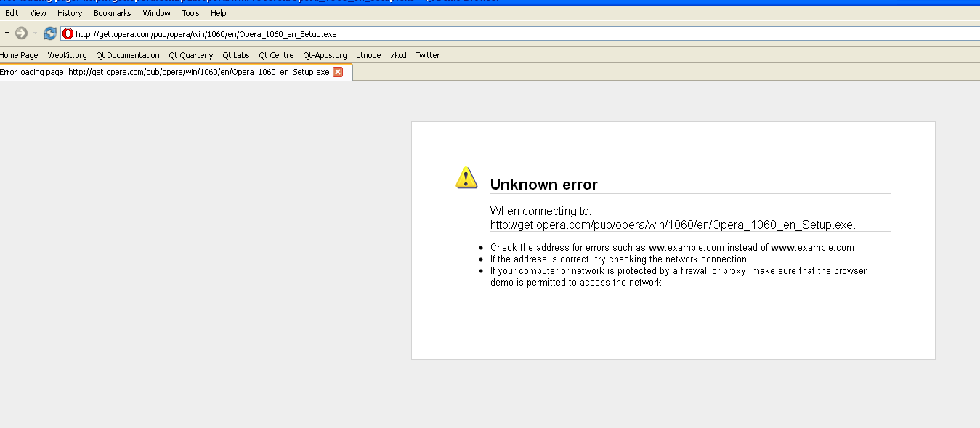Screen dimensions: 980x428
Task: Go to the Qt Labs bookmark
Action: coord(236,55)
